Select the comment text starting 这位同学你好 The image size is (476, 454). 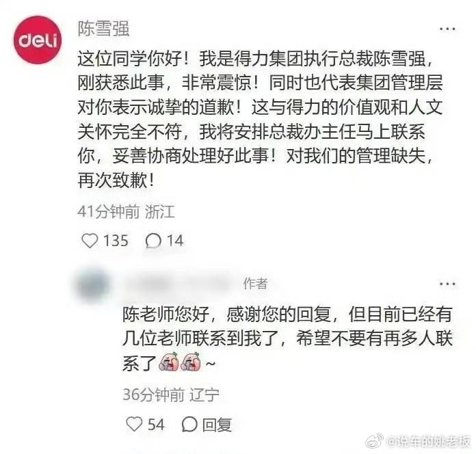[260, 119]
